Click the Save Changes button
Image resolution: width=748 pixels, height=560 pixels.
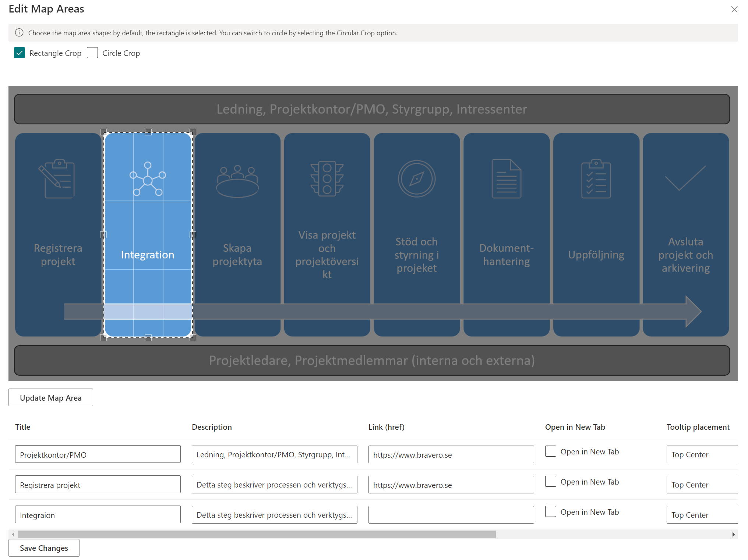click(44, 548)
